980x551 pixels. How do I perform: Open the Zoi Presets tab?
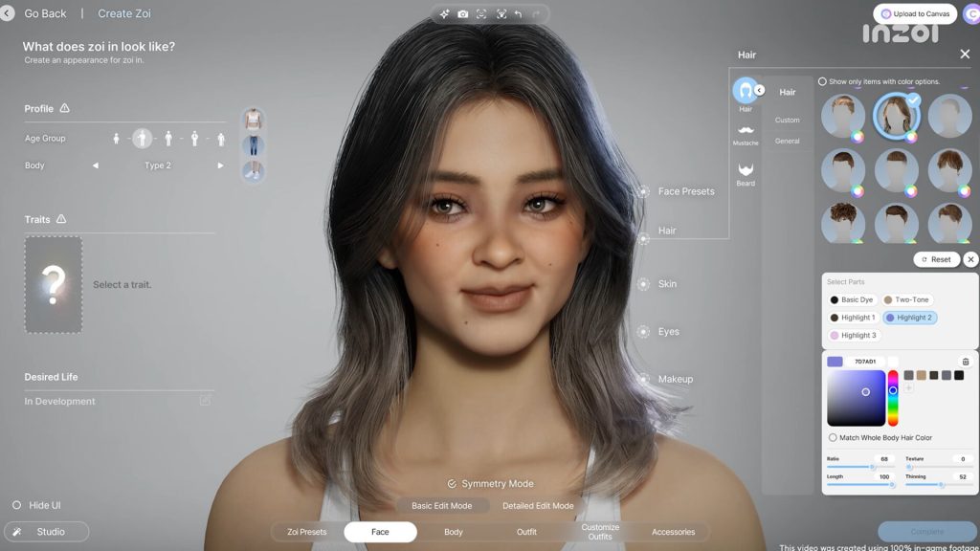(x=307, y=532)
